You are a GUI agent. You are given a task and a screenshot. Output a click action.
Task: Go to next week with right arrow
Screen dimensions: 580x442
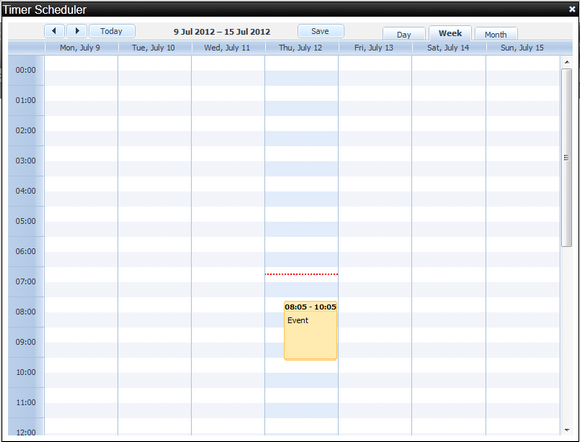pyautogui.click(x=77, y=31)
